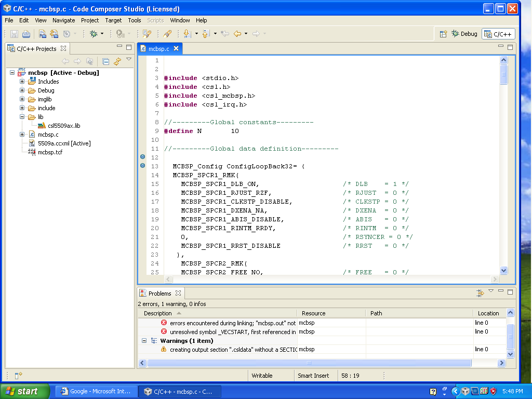Toggle breakpoint marker on line 13
Image resolution: width=532 pixels, height=399 pixels.
point(143,166)
